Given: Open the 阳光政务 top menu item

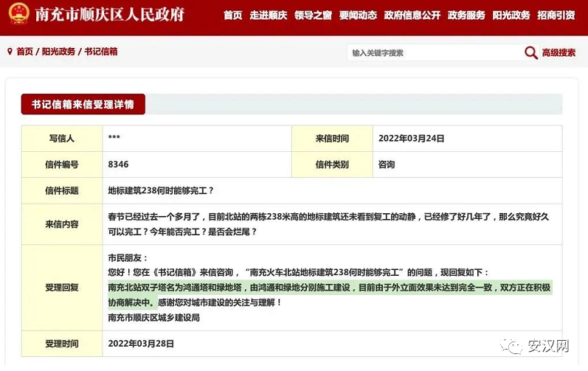Looking at the screenshot, I should (x=511, y=15).
